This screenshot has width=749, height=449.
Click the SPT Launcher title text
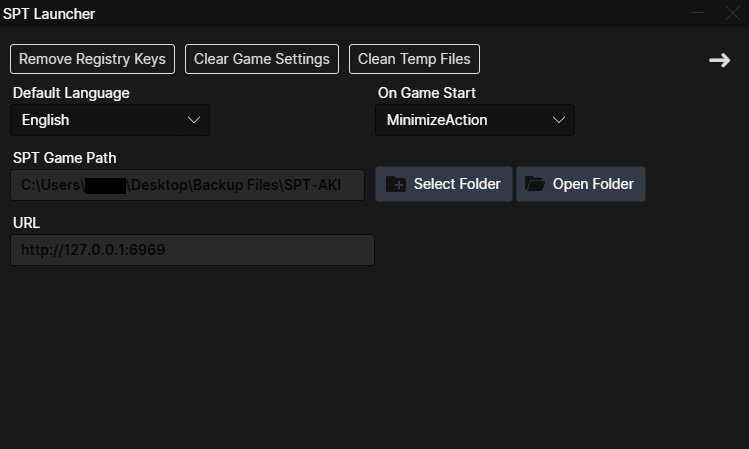click(49, 14)
